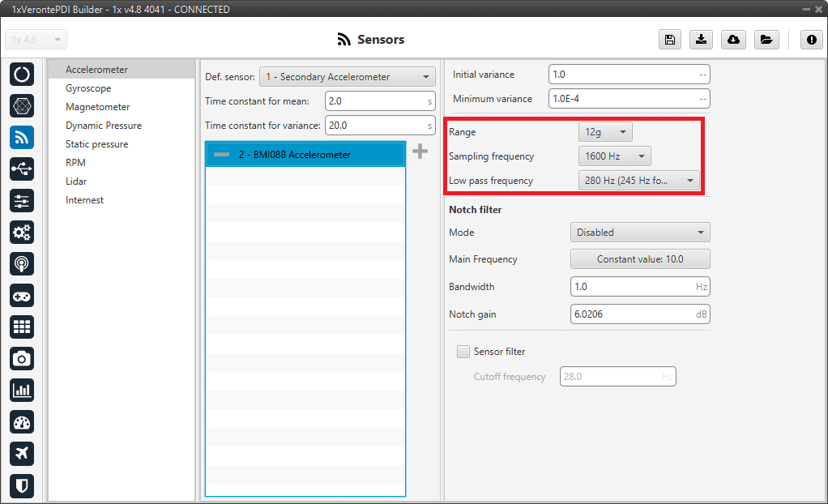Screen dimensions: 828x504
Task: Click the exclamation warning icon
Action: 811,40
